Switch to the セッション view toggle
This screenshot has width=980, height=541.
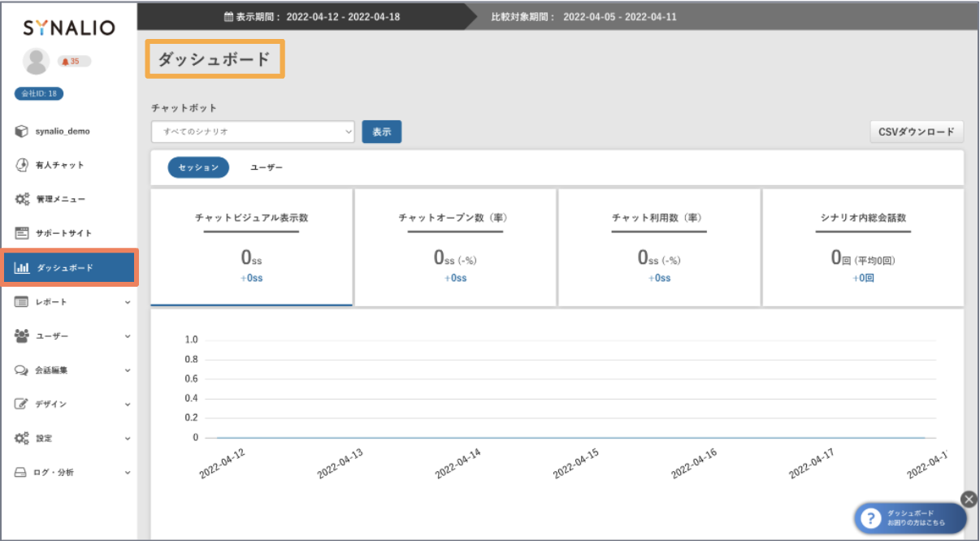[x=198, y=167]
